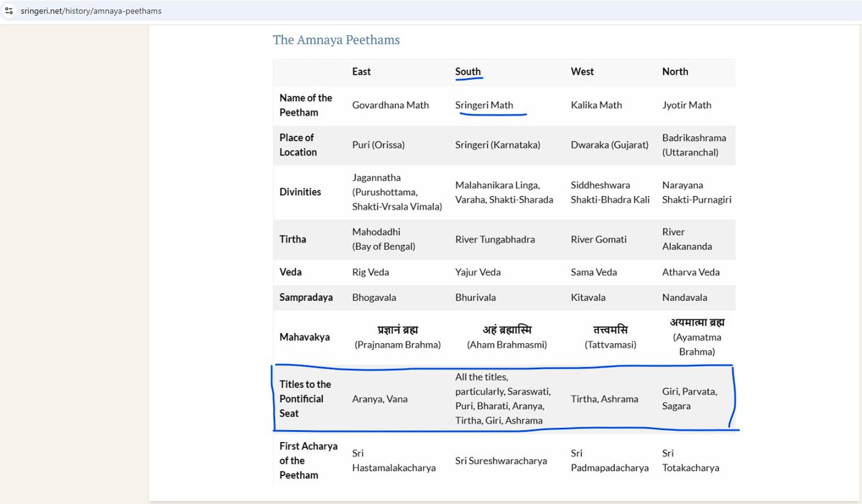Viewport: 862px width, 504px height.
Task: Select the cell "Malahanikara Linga, Varaha, Shakti-Sharada"
Action: [x=504, y=192]
